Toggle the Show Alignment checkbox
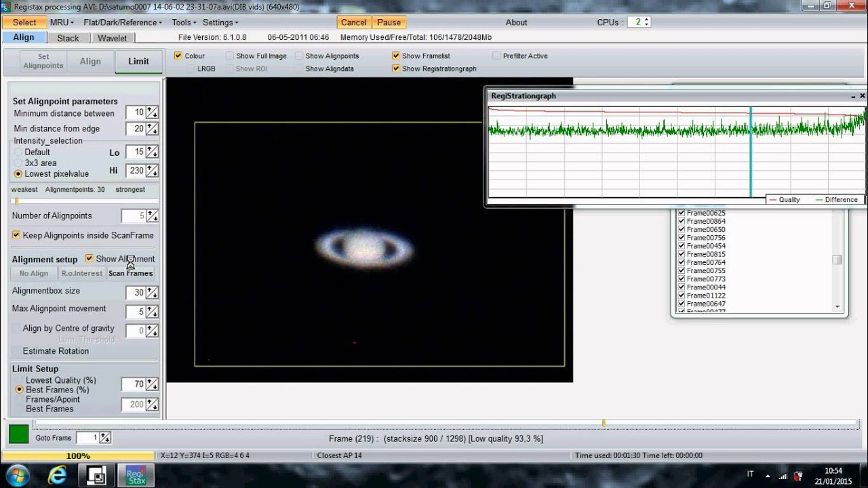Screen dimensions: 868x488 [90, 259]
